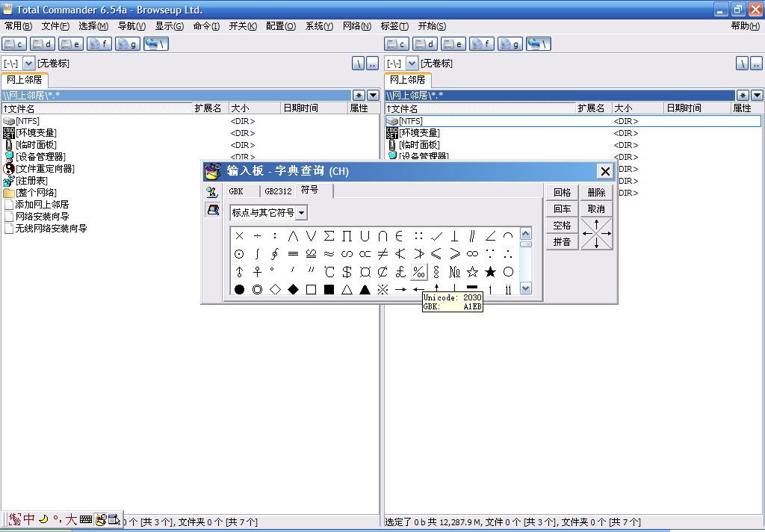Viewport: 765px width, 532px height.
Task: Open drive c in the left panel
Action: click(x=14, y=44)
